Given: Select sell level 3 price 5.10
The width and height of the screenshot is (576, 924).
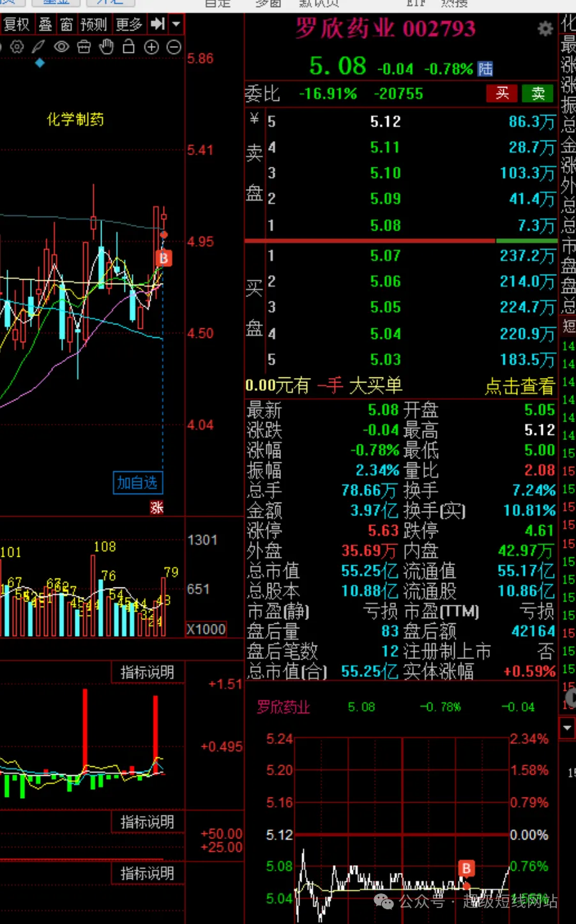Looking at the screenshot, I should point(386,173).
